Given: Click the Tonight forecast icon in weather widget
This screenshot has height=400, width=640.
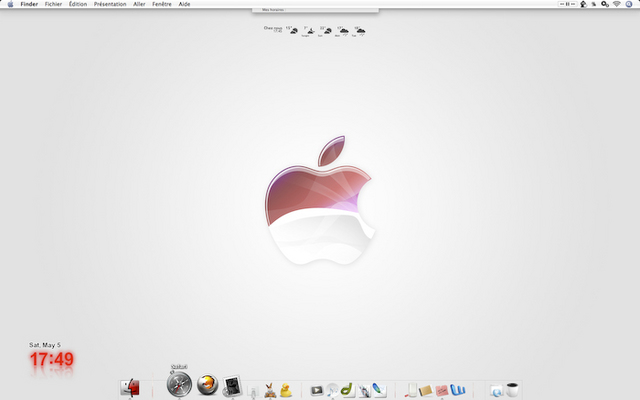Looking at the screenshot, I should point(311,31).
